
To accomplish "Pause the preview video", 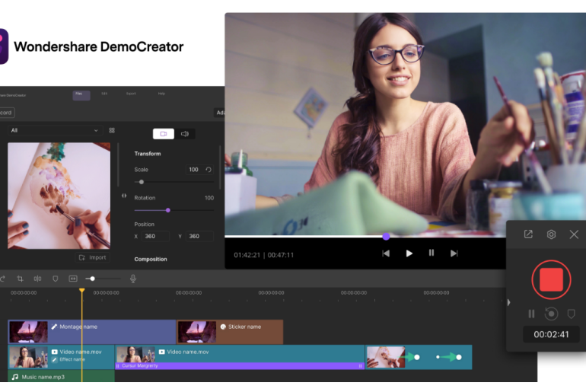I will pyautogui.click(x=432, y=253).
